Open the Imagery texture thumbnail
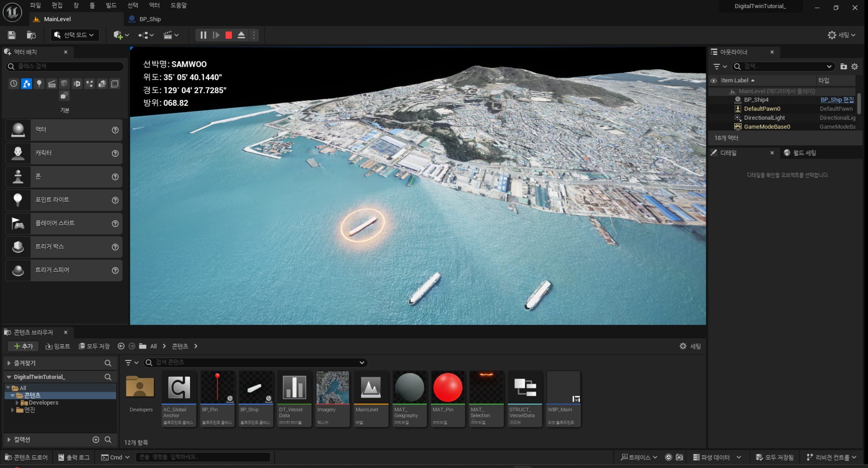This screenshot has height=468, width=868. pos(332,388)
